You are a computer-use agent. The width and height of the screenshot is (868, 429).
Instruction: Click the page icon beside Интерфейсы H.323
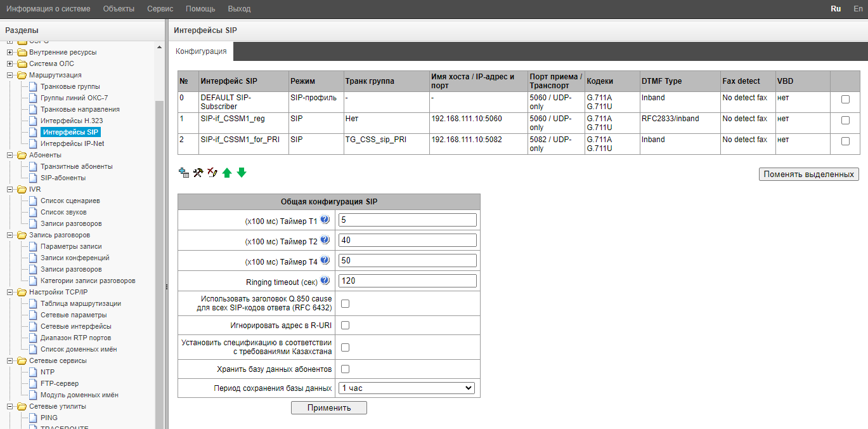(x=34, y=121)
